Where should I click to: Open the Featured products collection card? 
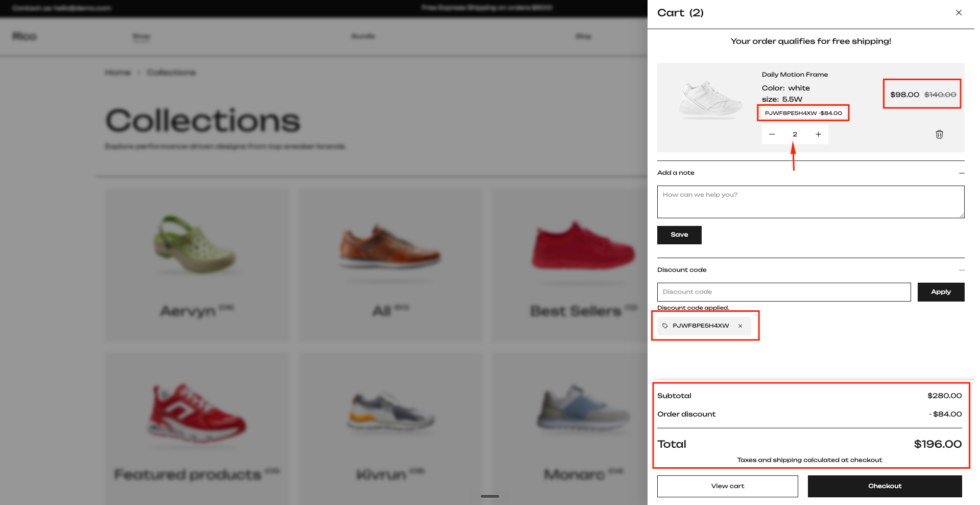pyautogui.click(x=197, y=428)
